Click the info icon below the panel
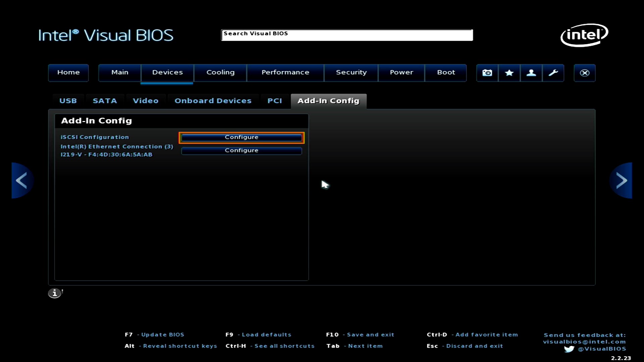This screenshot has height=362, width=644. (x=55, y=293)
